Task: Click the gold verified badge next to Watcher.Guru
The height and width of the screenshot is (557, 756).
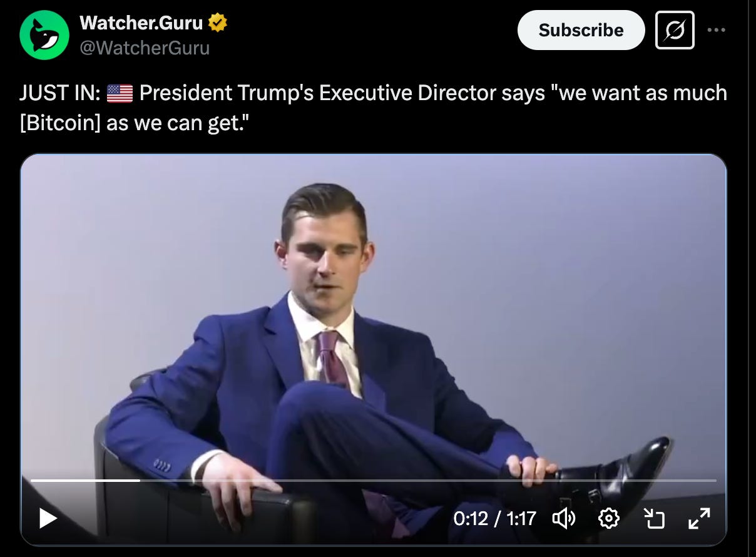Action: pyautogui.click(x=218, y=24)
